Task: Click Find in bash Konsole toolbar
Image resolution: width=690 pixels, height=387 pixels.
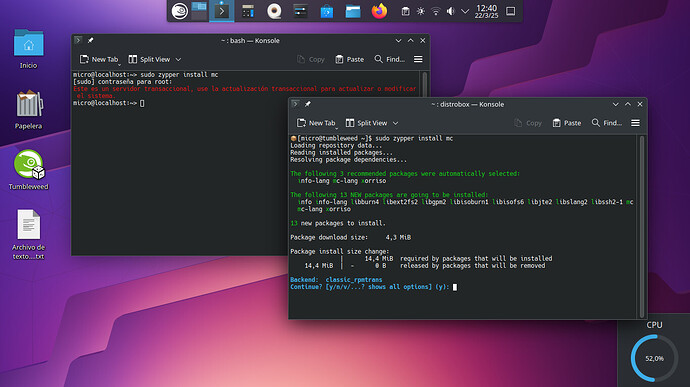Action: tap(389, 59)
